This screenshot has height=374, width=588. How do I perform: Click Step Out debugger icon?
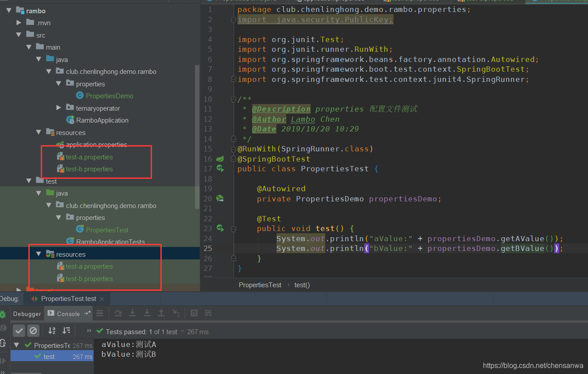pyautogui.click(x=161, y=313)
